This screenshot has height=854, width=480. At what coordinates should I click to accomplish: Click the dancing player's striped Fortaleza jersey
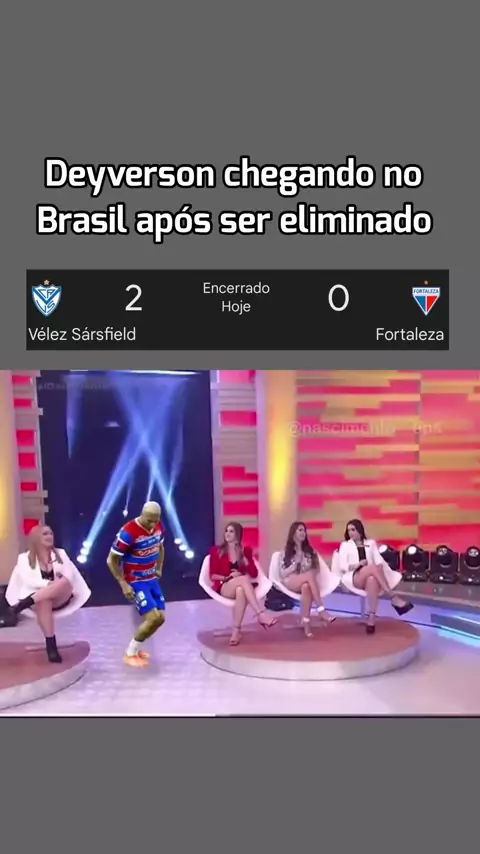pyautogui.click(x=139, y=551)
